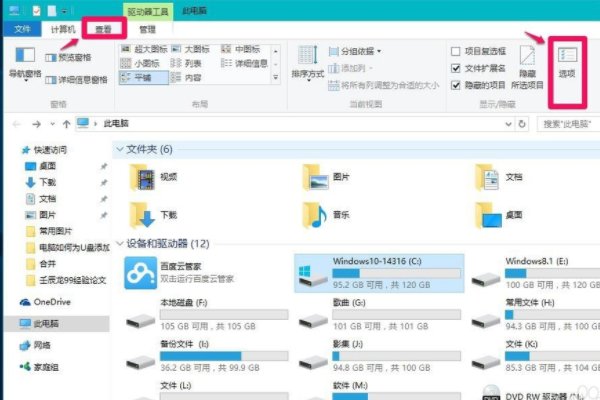Go up one folder level
Image resolution: width=600 pixels, height=400 pixels.
(x=67, y=124)
